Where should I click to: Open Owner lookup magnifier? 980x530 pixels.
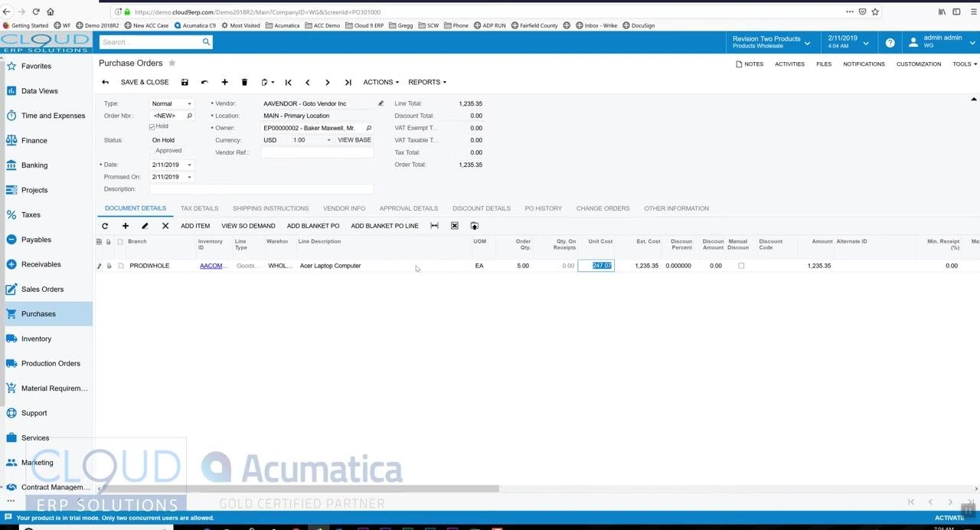(368, 128)
